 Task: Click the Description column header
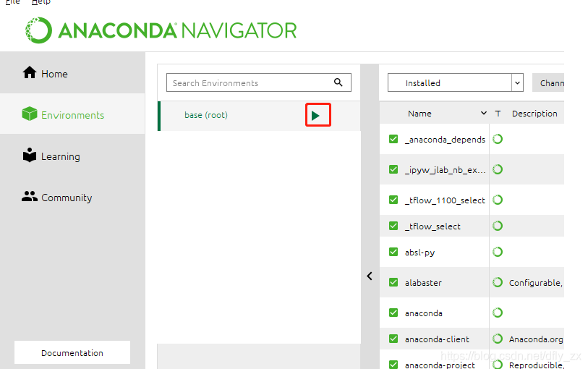click(534, 114)
